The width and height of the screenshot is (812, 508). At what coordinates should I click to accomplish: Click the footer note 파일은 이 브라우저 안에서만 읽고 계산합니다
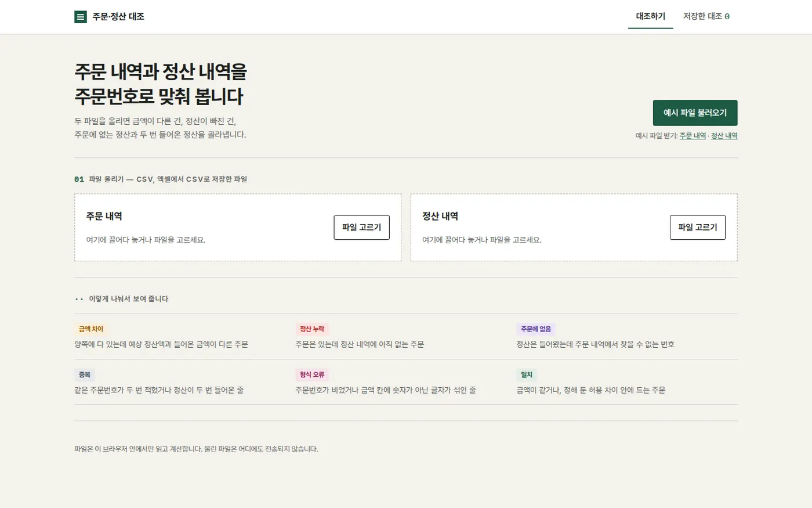(196, 449)
